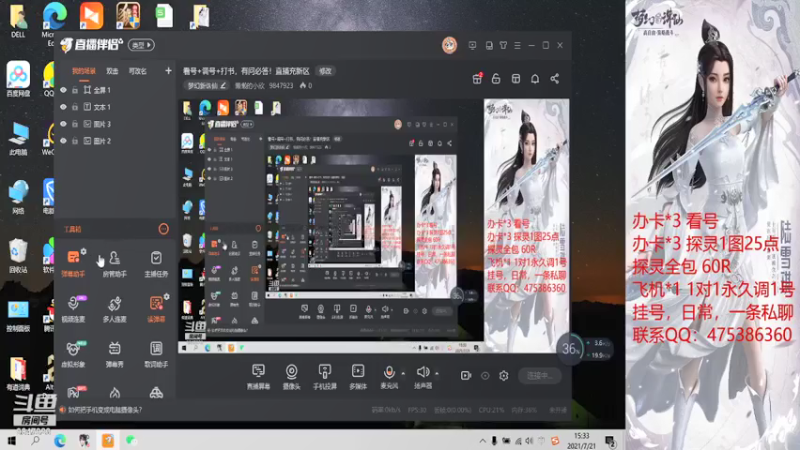Expand speaker options arrow

click(x=437, y=373)
